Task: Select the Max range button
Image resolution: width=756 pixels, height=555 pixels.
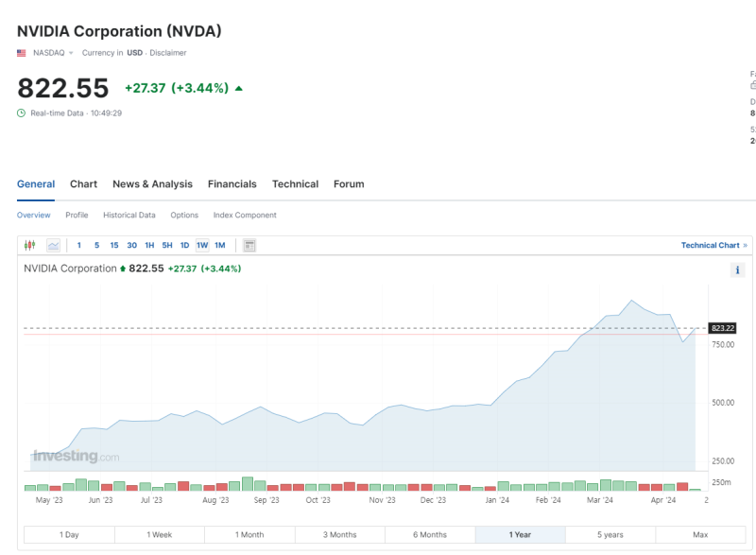Action: point(700,535)
